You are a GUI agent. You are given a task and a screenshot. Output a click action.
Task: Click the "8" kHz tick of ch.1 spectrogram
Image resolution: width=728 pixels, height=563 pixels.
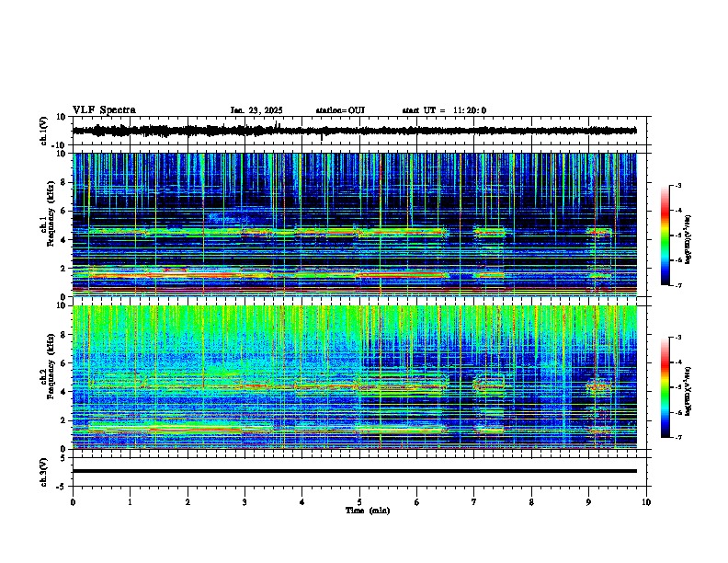(x=64, y=182)
